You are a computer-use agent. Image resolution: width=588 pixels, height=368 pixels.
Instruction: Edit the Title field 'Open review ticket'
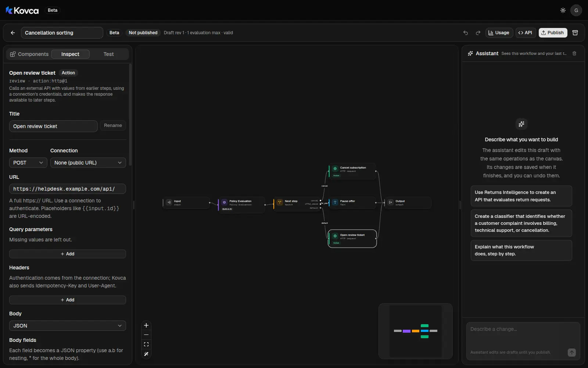(x=53, y=126)
